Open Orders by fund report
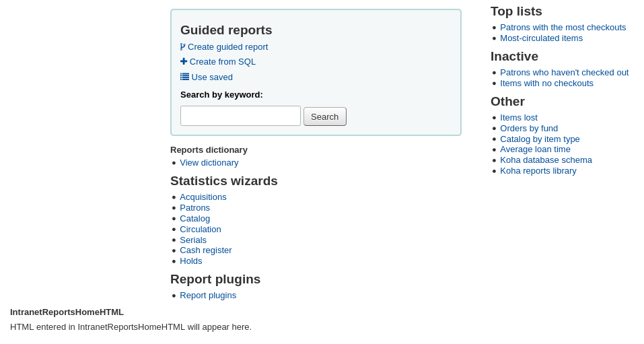 click(529, 129)
